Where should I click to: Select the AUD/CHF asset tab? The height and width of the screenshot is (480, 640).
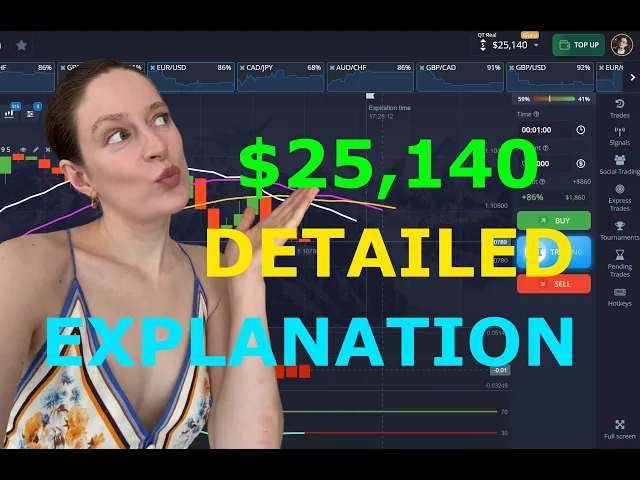pyautogui.click(x=370, y=76)
